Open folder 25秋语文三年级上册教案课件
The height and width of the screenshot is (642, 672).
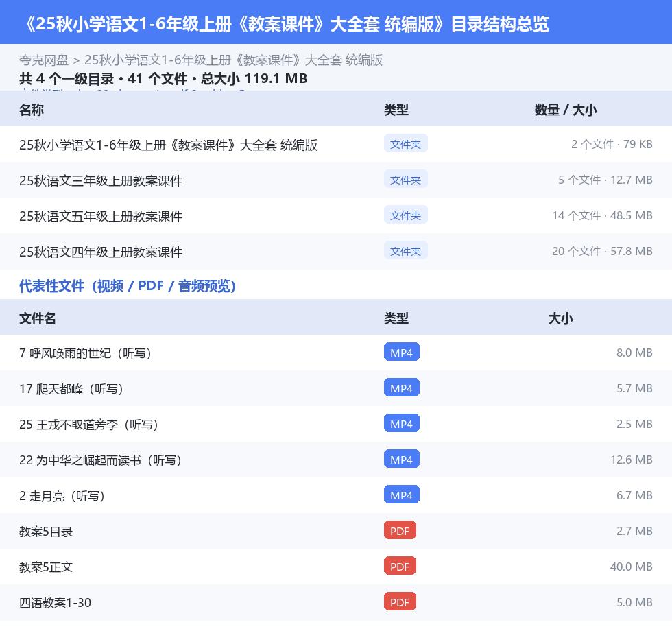[101, 180]
